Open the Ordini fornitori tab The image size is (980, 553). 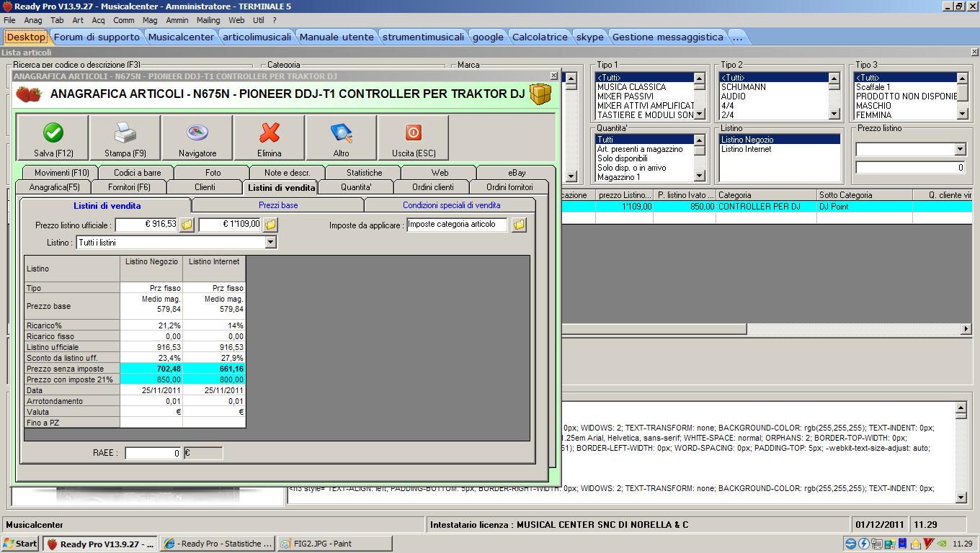point(509,187)
